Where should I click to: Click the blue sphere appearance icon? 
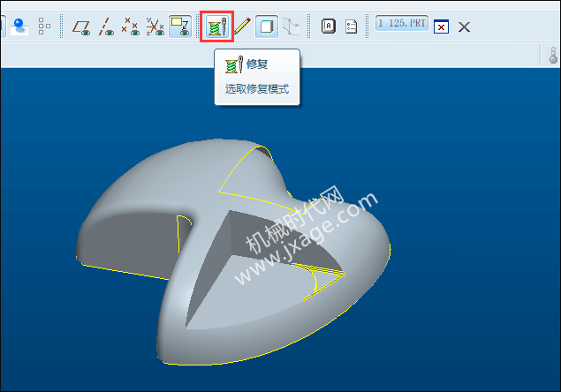(x=19, y=26)
